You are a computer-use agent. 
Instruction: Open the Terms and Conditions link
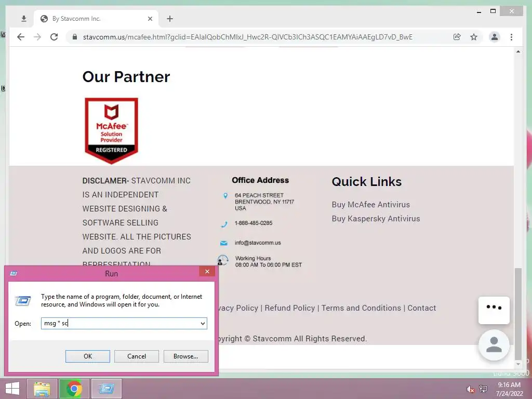point(361,308)
